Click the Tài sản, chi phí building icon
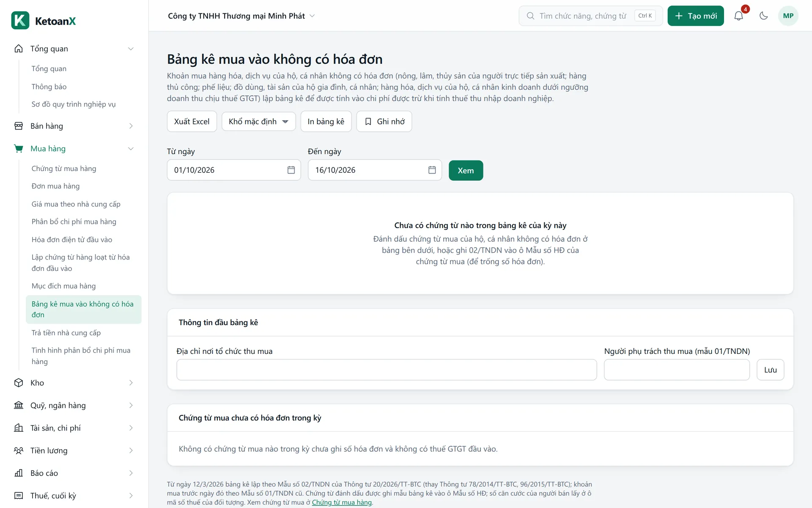 tap(19, 428)
